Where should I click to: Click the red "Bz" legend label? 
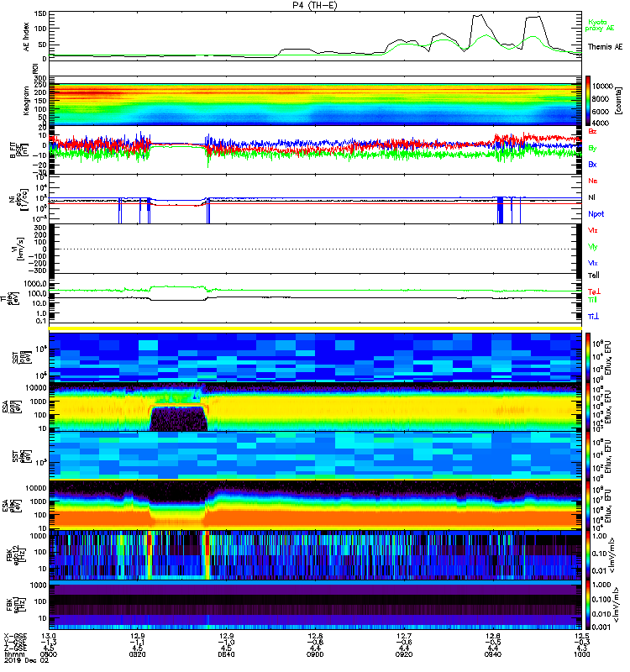point(592,131)
